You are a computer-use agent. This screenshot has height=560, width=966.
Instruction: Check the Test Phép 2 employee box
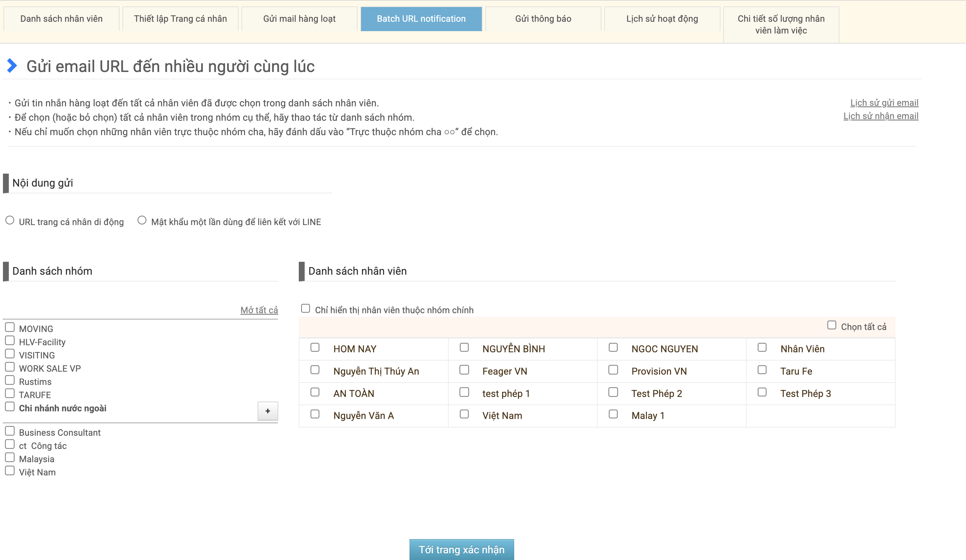pyautogui.click(x=613, y=392)
